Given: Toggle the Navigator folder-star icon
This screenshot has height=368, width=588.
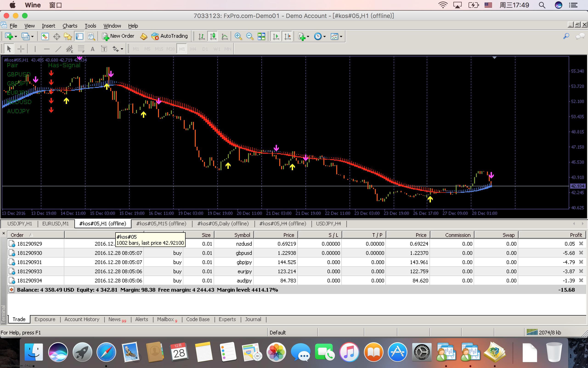Looking at the screenshot, I should (68, 36).
